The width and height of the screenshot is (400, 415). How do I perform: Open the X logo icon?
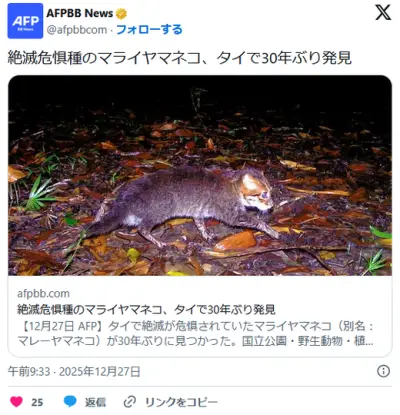[x=383, y=13]
